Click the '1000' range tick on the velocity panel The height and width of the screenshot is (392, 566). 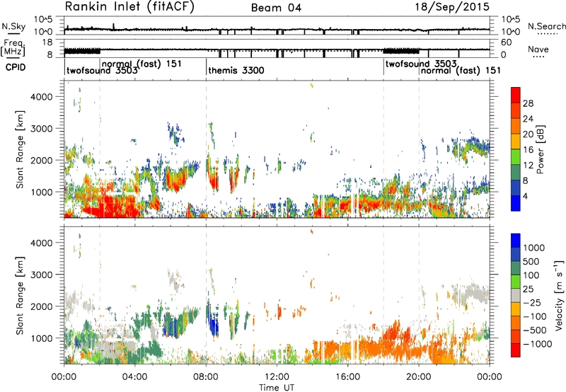tap(42, 338)
